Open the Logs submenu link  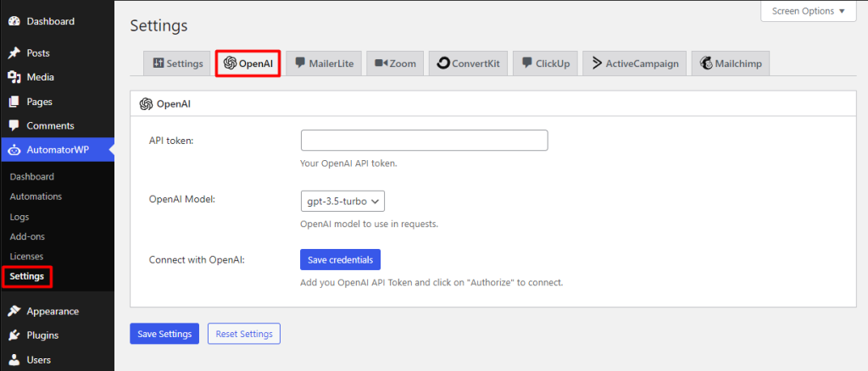click(x=19, y=217)
